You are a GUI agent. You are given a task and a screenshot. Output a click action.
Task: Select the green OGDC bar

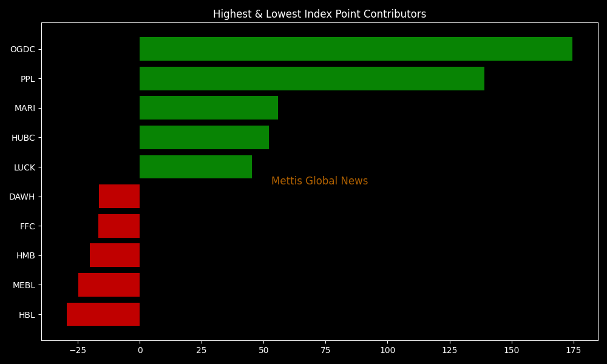click(356, 49)
